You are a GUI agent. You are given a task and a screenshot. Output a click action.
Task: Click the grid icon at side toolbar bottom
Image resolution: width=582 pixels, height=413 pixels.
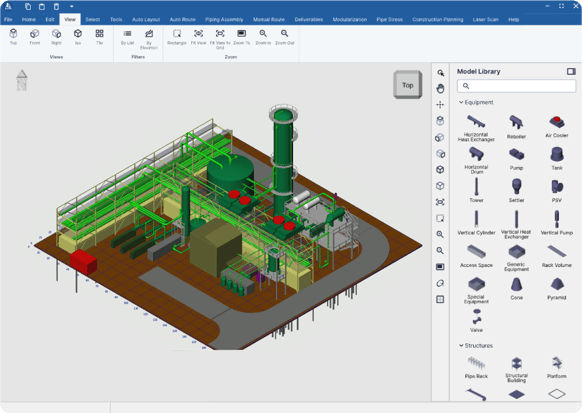440,299
